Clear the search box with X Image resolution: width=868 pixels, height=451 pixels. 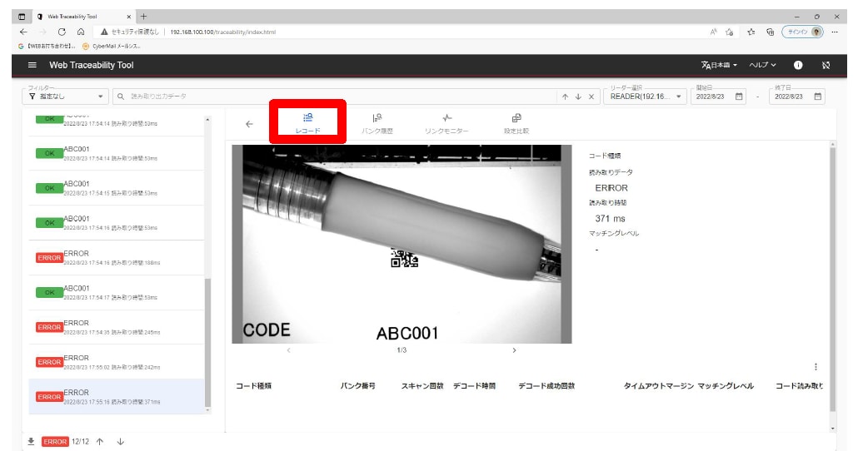pyautogui.click(x=591, y=97)
